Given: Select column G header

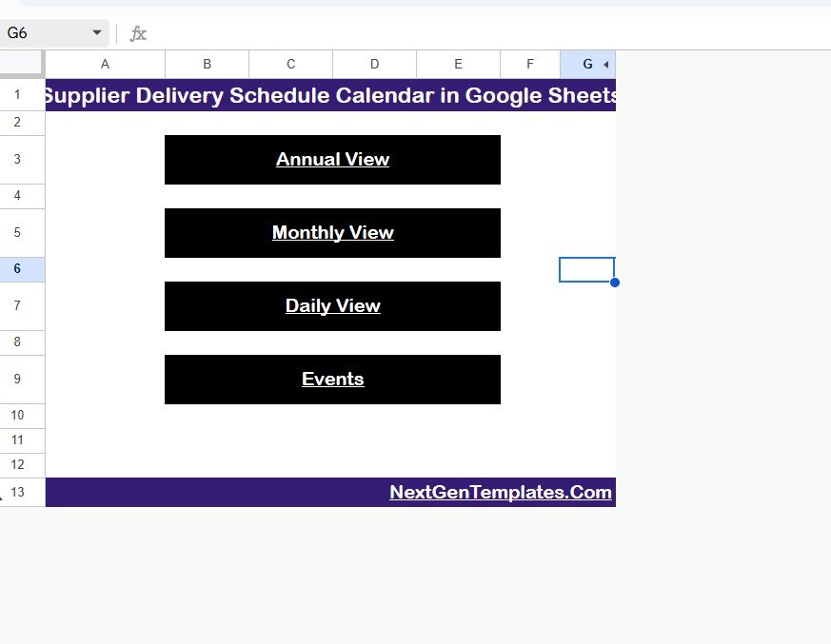Looking at the screenshot, I should point(585,64).
